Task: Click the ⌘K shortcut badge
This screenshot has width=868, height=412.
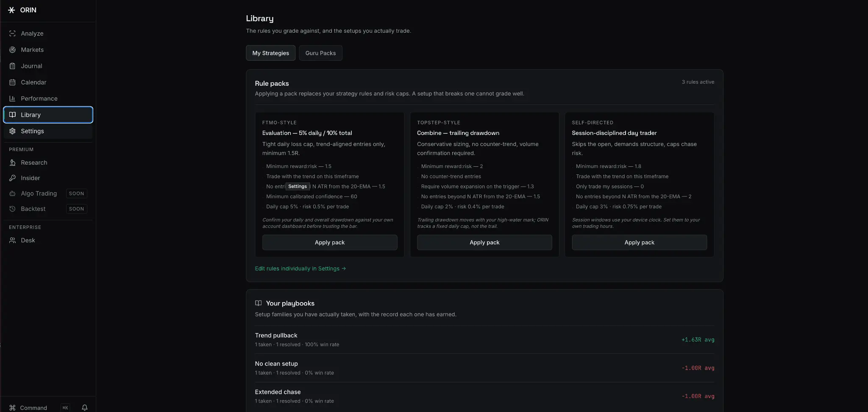Action: pos(65,408)
